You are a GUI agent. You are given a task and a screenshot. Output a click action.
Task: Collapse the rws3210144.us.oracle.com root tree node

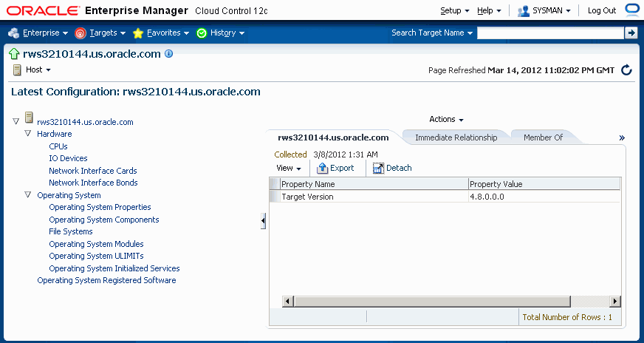(16, 121)
